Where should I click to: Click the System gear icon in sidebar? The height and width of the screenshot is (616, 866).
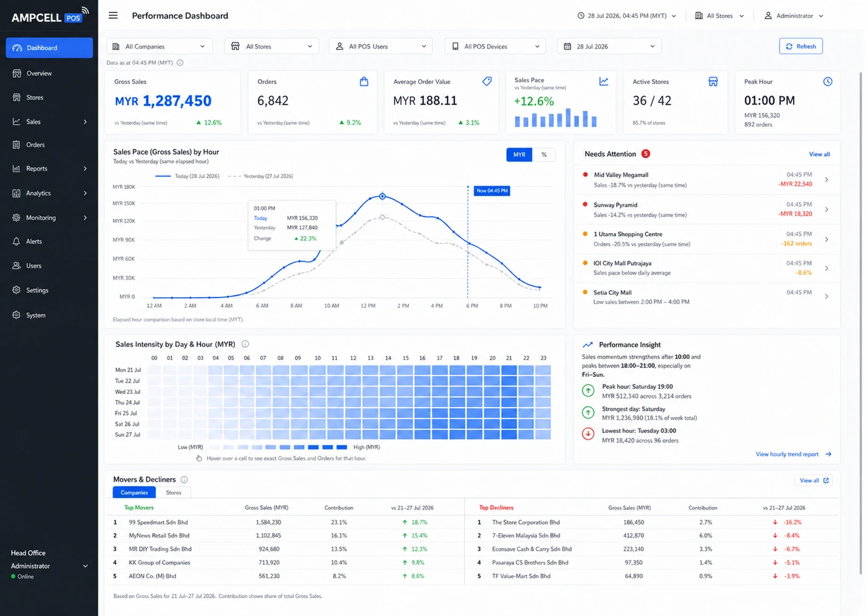[17, 315]
